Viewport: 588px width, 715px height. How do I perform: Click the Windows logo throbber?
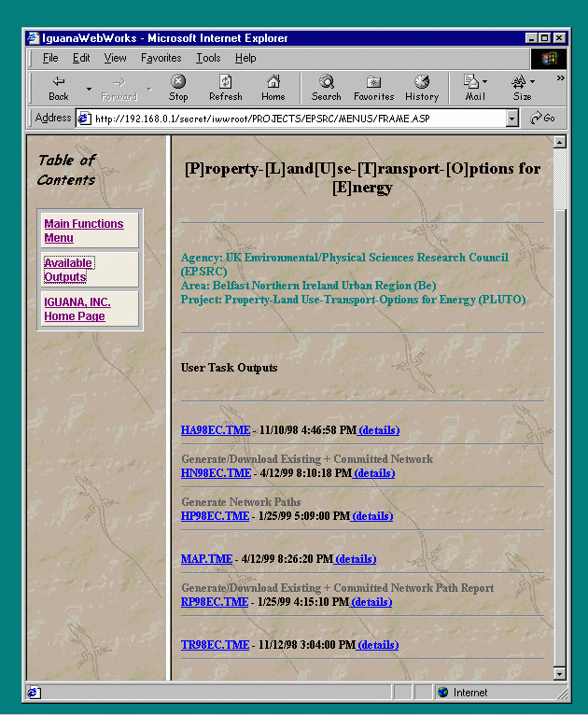[x=549, y=59]
